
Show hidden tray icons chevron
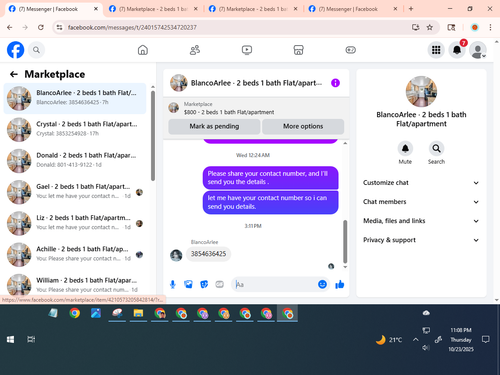(416, 340)
